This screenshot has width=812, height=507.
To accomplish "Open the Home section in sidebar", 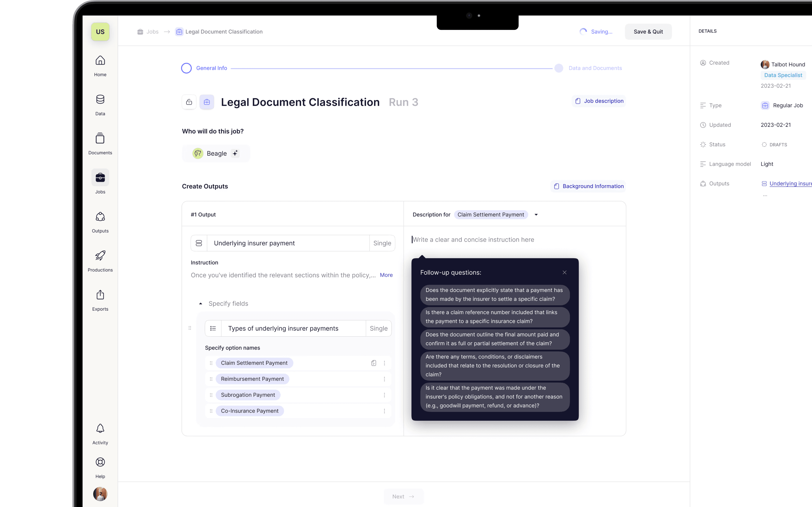I will 100,66.
